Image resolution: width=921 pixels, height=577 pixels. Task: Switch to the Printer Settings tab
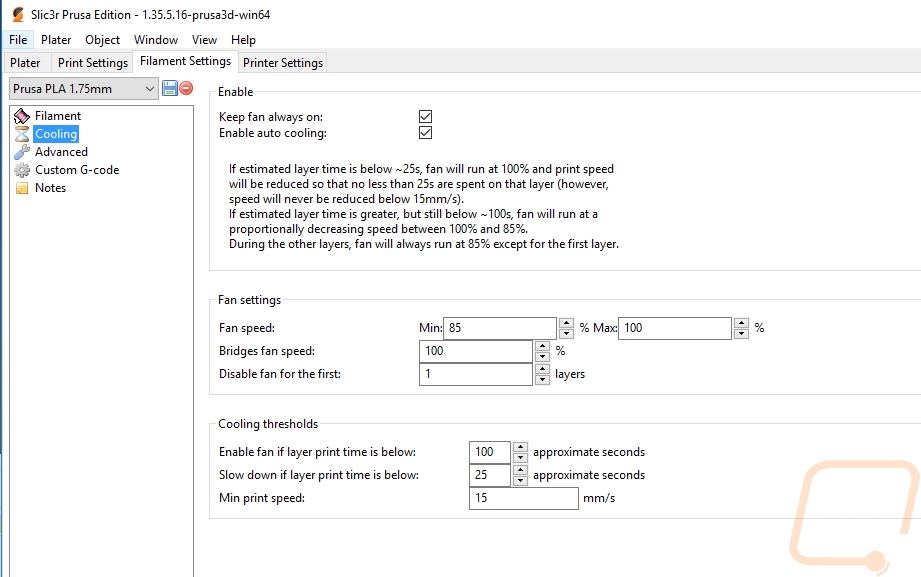point(283,62)
